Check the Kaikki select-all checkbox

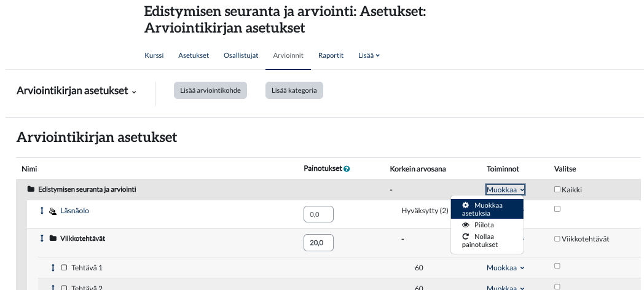pos(557,189)
